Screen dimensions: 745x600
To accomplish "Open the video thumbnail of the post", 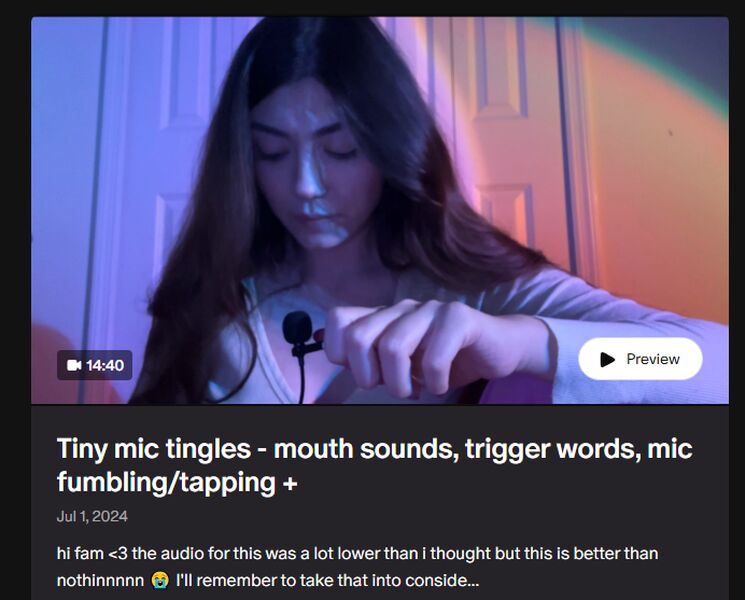I will pyautogui.click(x=380, y=210).
